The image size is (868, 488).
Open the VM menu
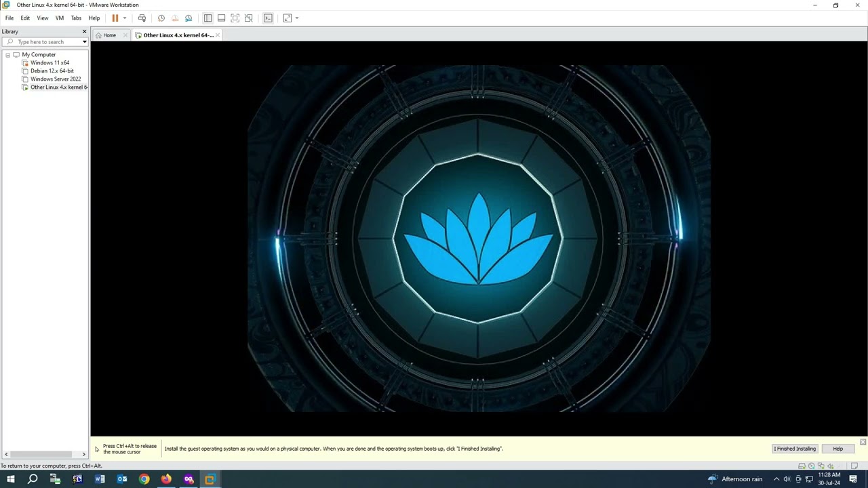click(x=60, y=18)
